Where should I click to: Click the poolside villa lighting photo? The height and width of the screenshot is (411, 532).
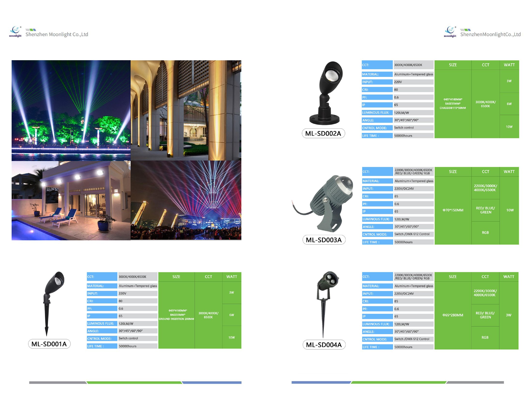pos(71,200)
